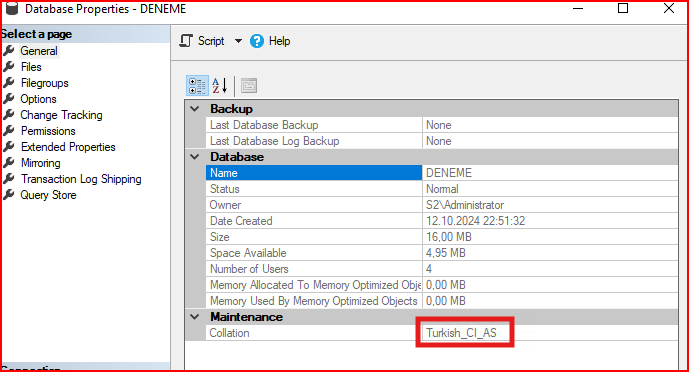Select the Change Tracking page

pos(61,115)
